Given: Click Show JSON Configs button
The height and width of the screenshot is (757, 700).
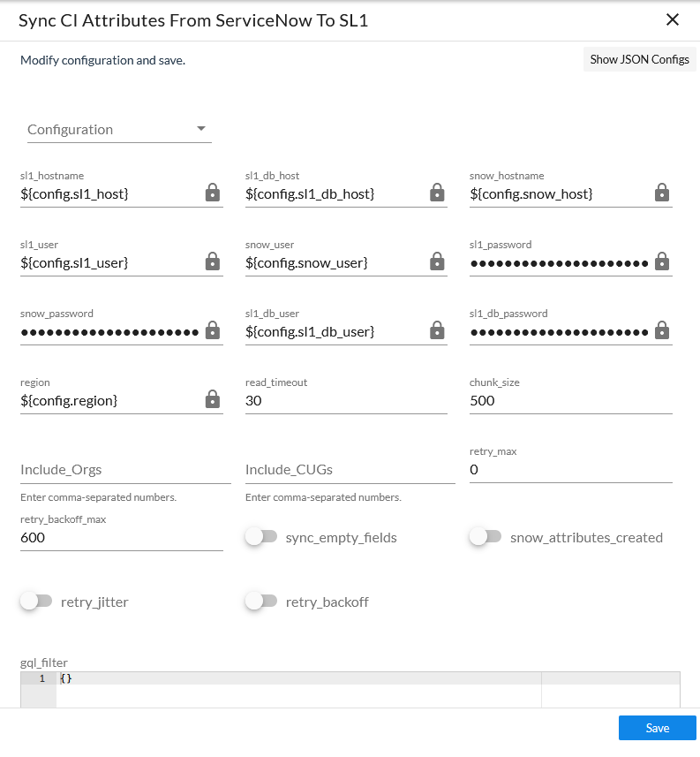Looking at the screenshot, I should pos(639,59).
